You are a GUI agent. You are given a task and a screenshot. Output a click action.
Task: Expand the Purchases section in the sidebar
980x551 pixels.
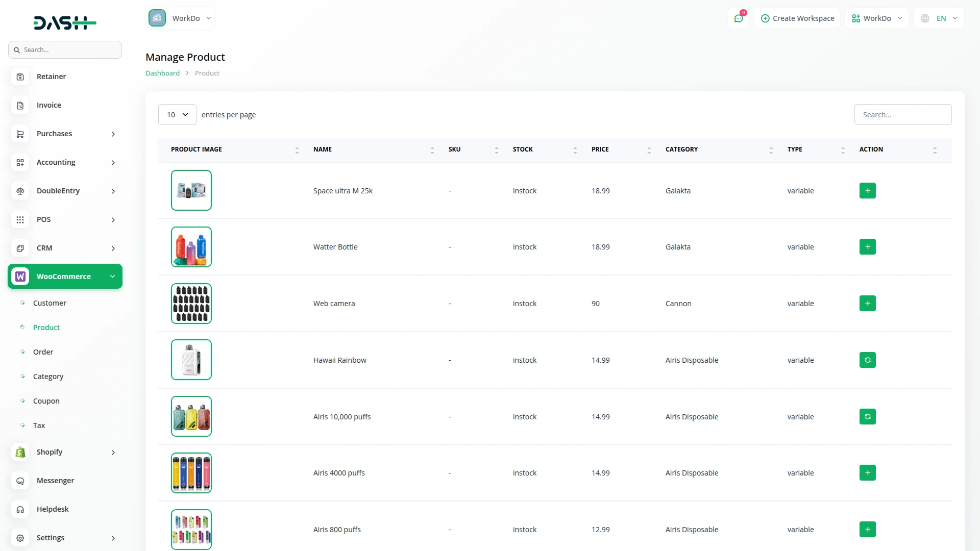click(x=54, y=134)
